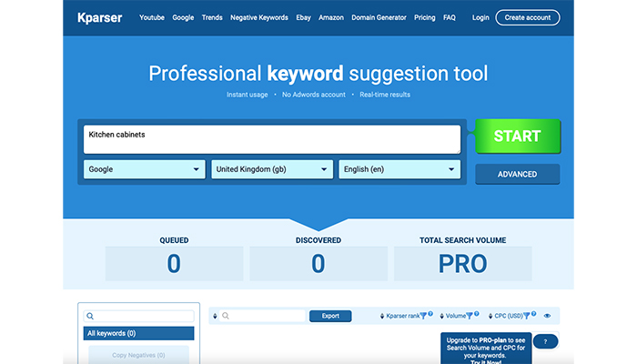Click the PRO total search volume box
This screenshot has height=364, width=637.
pyautogui.click(x=462, y=264)
